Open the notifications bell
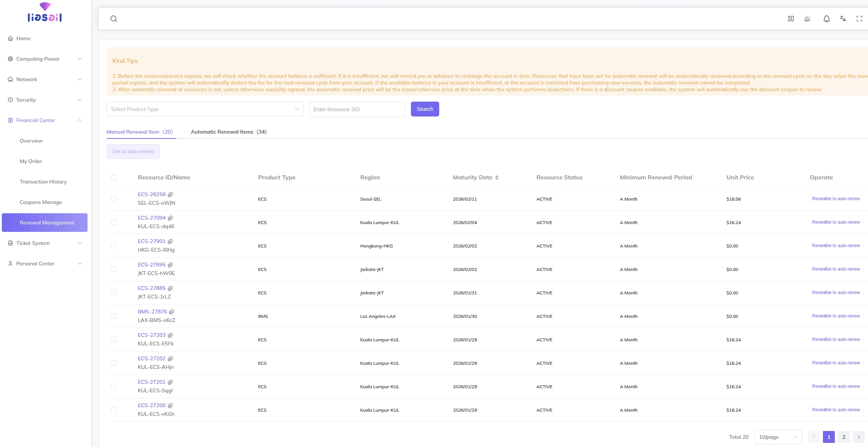 point(826,19)
